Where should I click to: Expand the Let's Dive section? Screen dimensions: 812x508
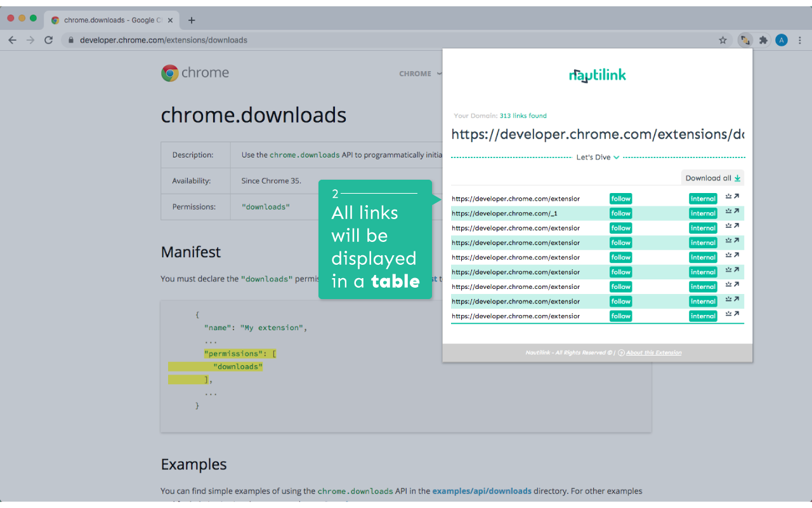[x=598, y=157]
